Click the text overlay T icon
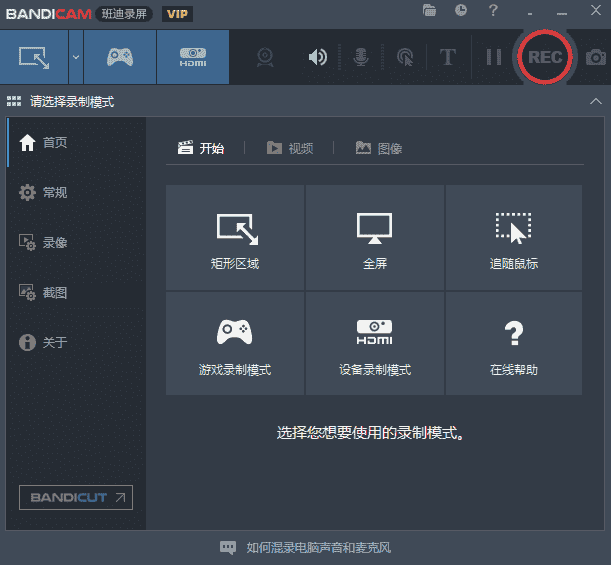Screen dimensions: 611x565 point(447,57)
